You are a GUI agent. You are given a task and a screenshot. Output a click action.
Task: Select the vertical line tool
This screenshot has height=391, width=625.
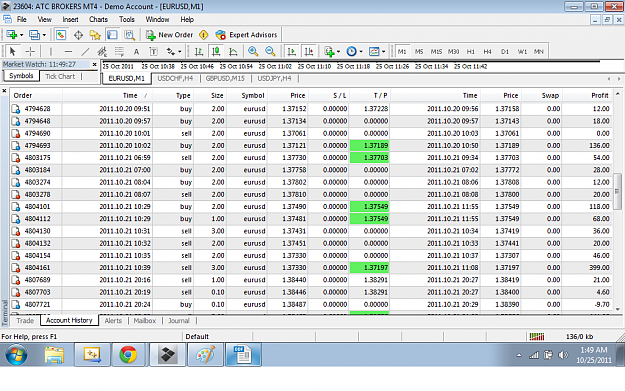(51, 51)
